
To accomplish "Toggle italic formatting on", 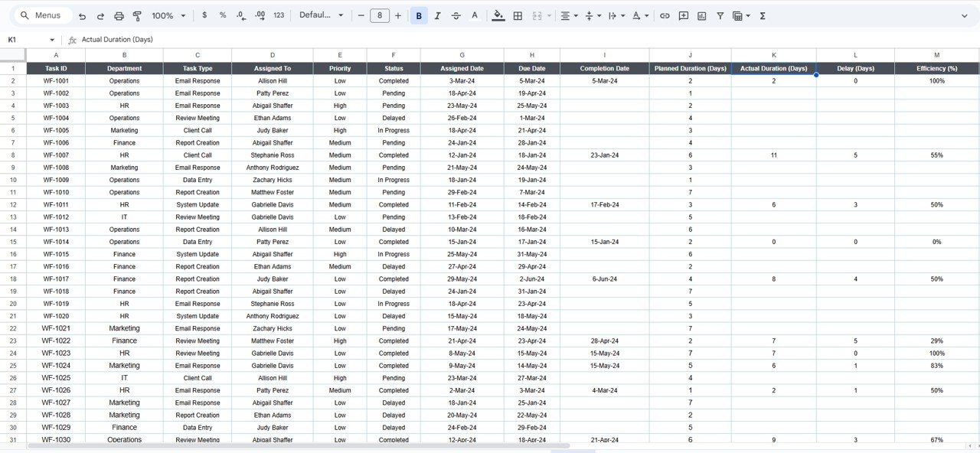I will [x=437, y=15].
